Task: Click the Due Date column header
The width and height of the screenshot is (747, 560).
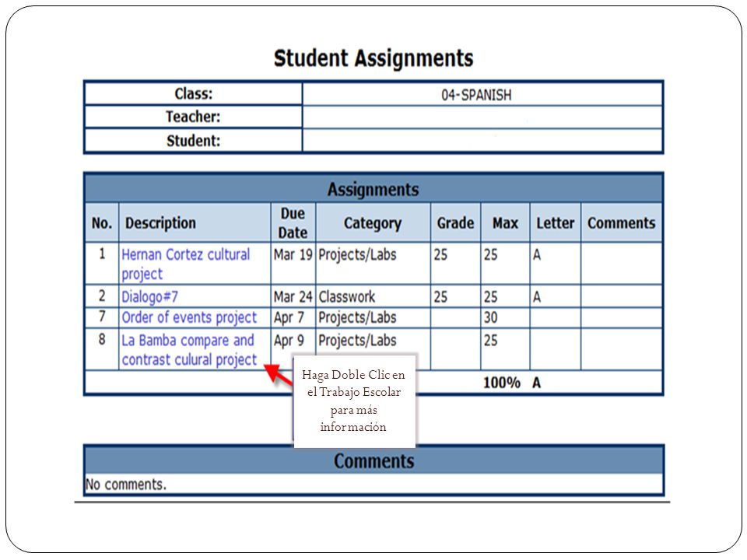Action: pyautogui.click(x=293, y=222)
